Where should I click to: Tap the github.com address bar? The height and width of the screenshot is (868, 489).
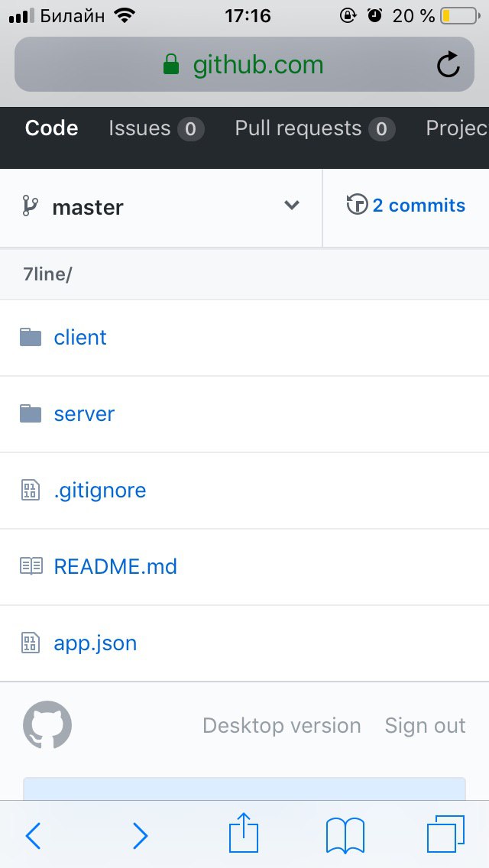[x=244, y=64]
